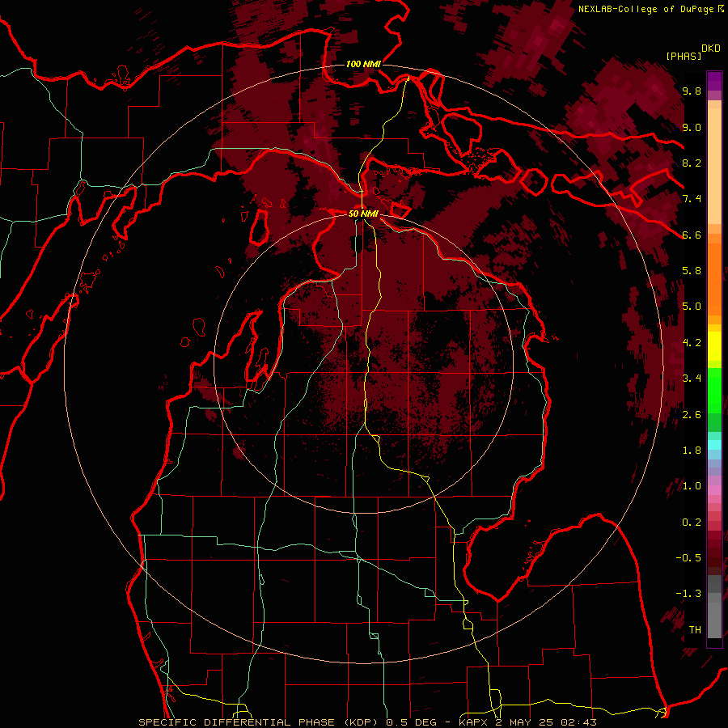Select the 9.0 value on color scale

pos(692,127)
